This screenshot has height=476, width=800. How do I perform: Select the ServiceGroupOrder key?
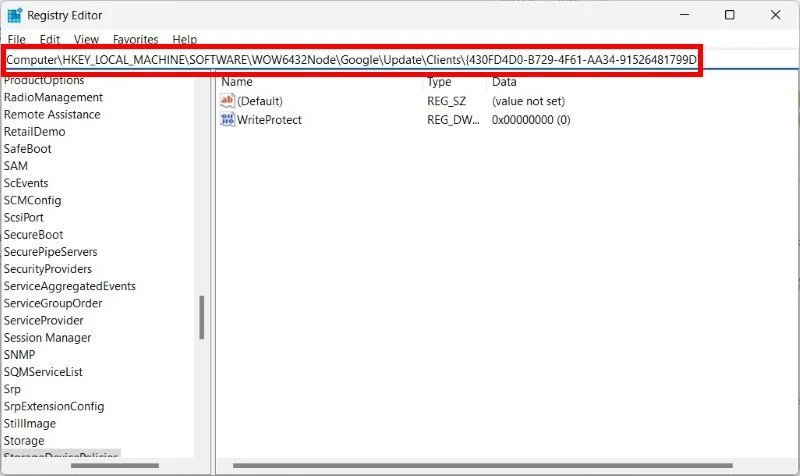53,304
